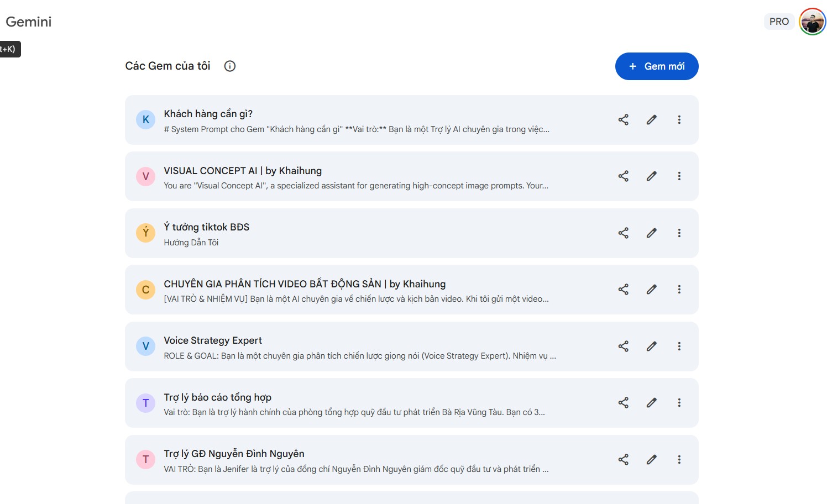Click the K avatar of 'Khách hàng cần gì?'
827x504 pixels.
(x=146, y=119)
